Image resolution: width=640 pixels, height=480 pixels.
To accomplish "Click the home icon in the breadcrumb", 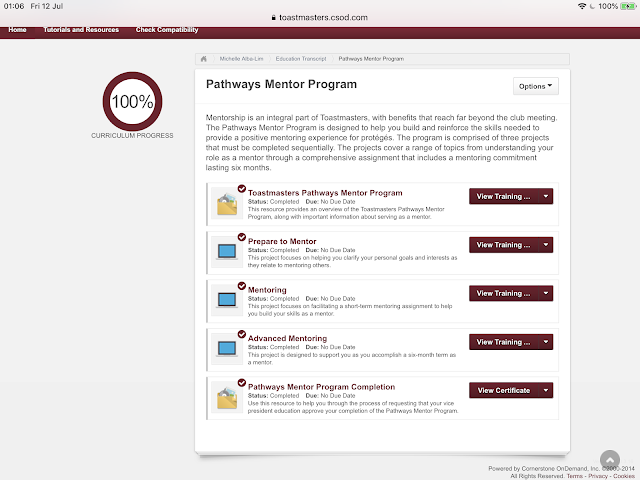I will (203, 59).
